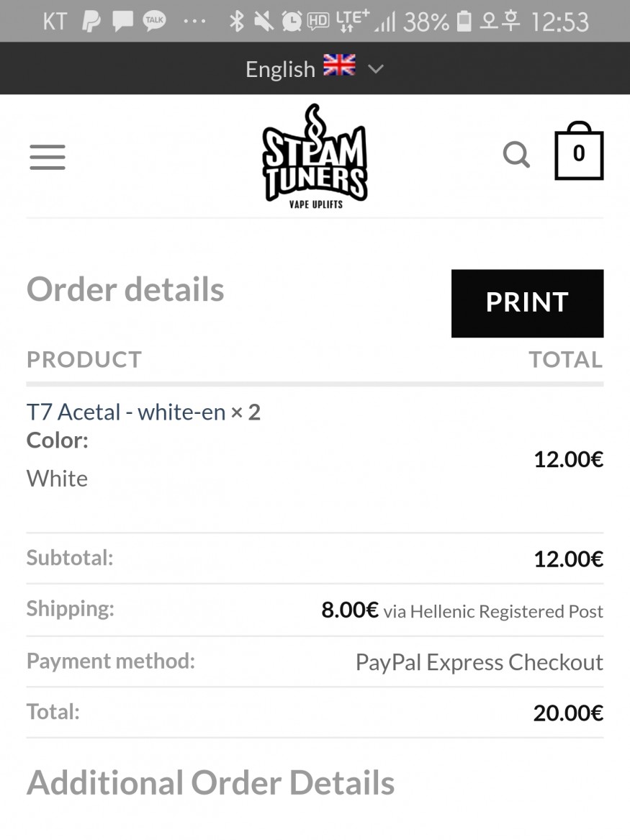Viewport: 630px width, 840px height.
Task: Tap the Order details heading
Action: 125,289
